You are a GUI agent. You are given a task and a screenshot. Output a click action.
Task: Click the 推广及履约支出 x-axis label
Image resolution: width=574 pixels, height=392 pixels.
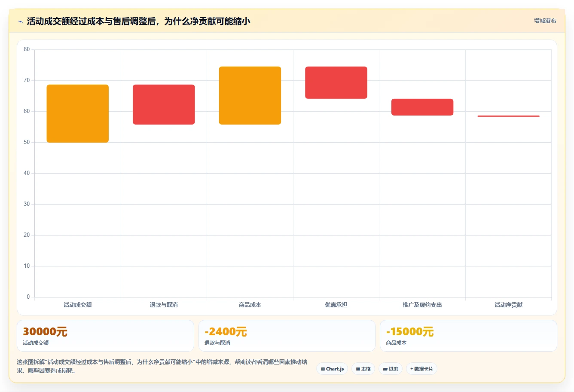(422, 305)
